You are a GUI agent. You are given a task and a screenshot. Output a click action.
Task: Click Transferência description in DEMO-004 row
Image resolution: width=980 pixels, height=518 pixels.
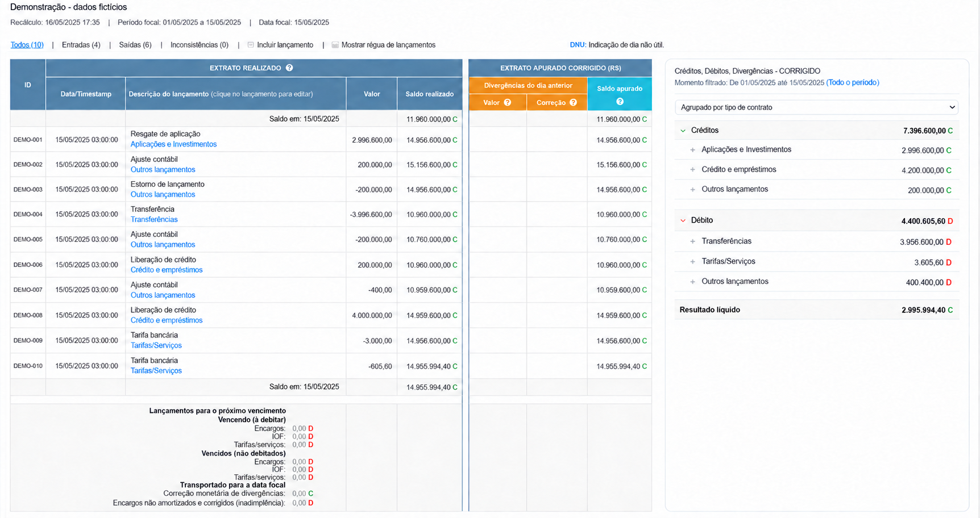(152, 210)
